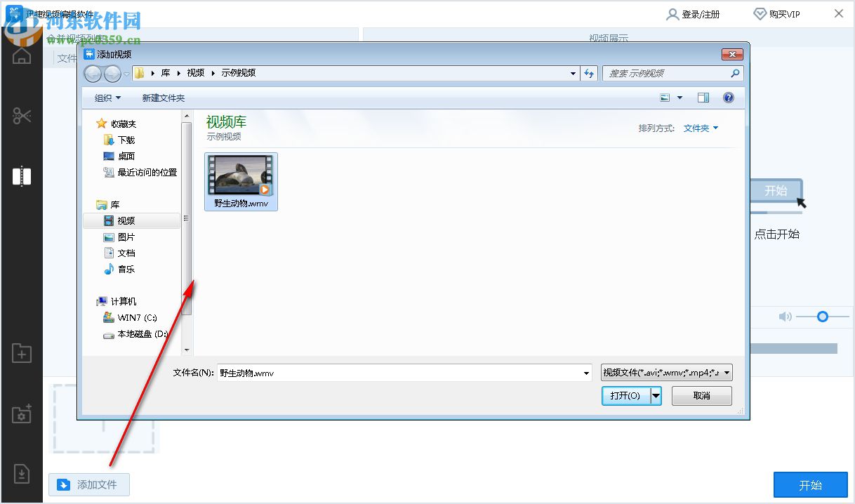
Task: Click the 购买VIP button
Action: click(777, 14)
